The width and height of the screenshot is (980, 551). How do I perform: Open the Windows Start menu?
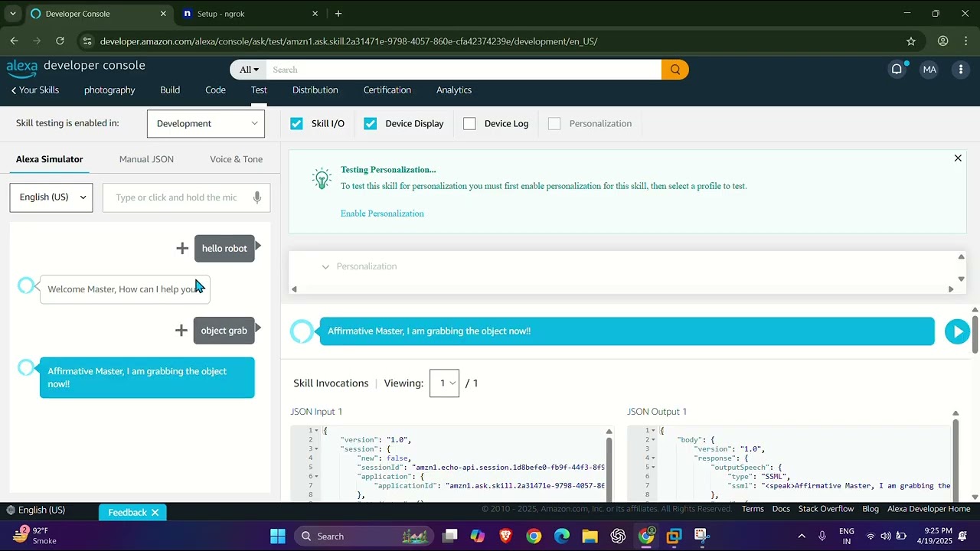point(277,536)
